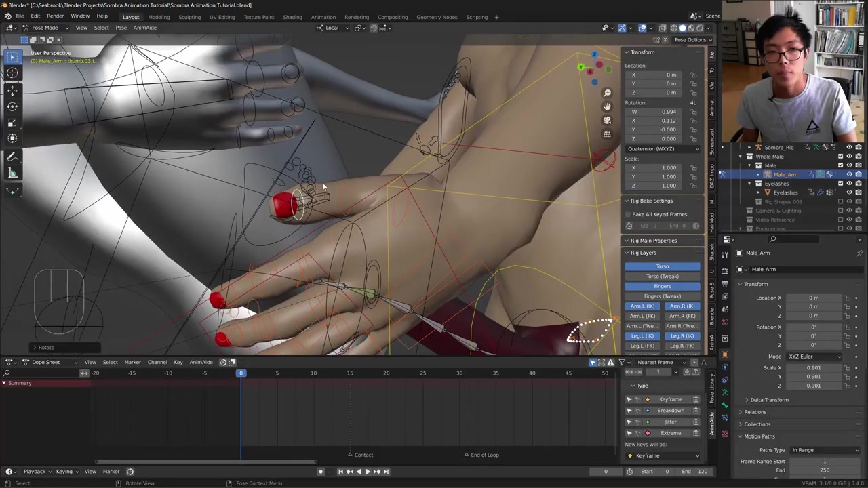Viewport: 868px width, 488px height.
Task: Open the Pose menu in viewport header
Action: point(121,28)
